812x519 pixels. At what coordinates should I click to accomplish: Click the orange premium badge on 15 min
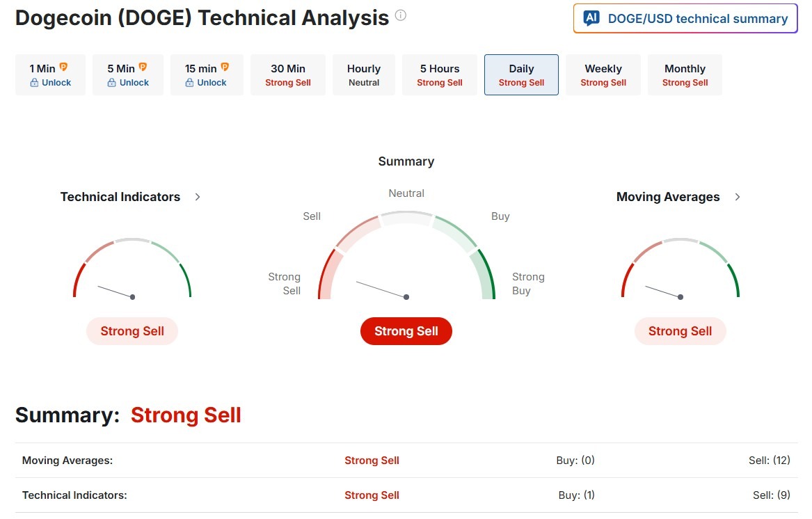pyautogui.click(x=225, y=67)
